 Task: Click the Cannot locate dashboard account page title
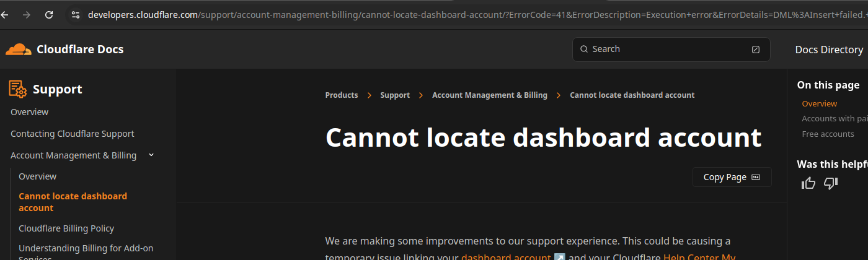pos(543,137)
